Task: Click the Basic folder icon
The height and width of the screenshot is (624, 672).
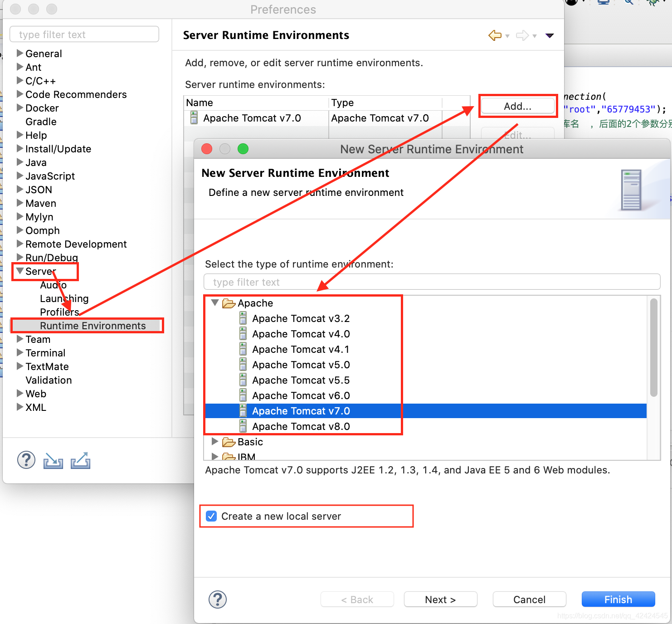Action: 229,442
